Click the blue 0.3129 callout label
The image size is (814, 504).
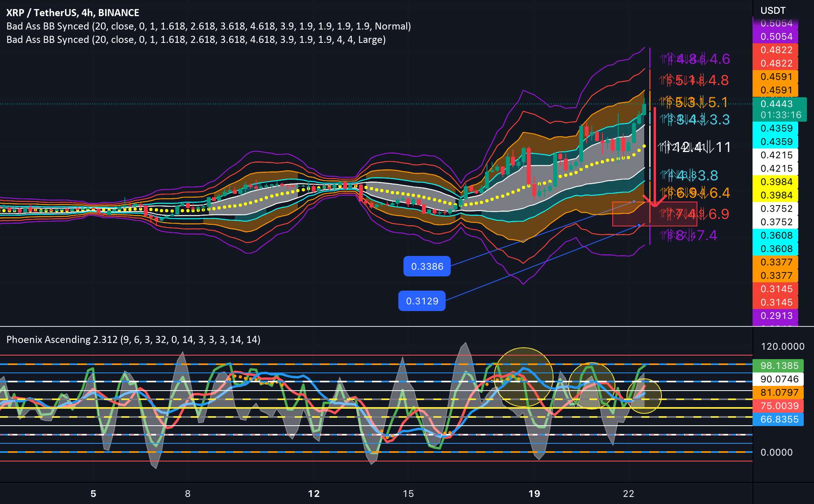click(x=422, y=301)
